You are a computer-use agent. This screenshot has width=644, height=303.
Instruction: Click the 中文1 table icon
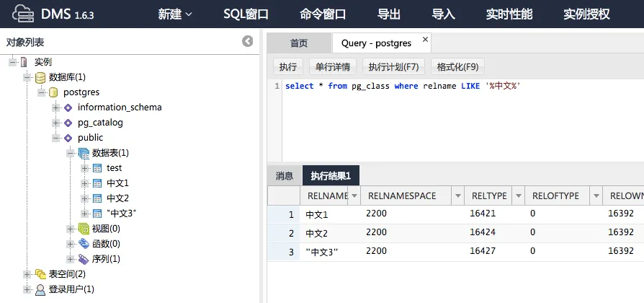(x=97, y=183)
